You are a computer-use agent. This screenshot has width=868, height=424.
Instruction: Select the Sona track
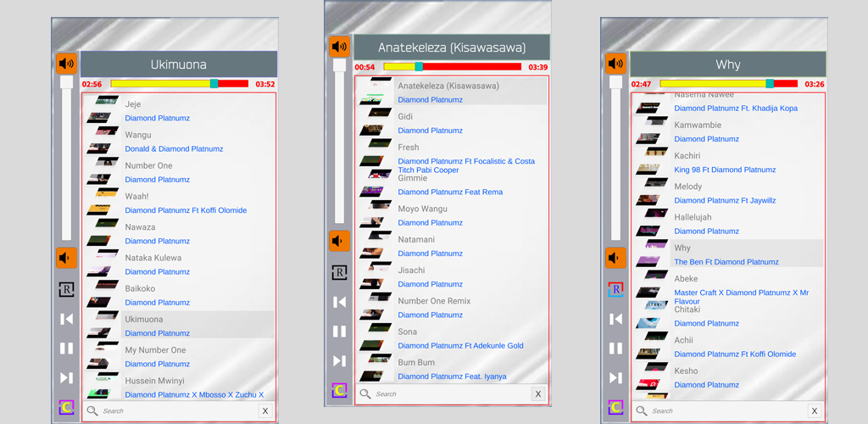[451, 338]
